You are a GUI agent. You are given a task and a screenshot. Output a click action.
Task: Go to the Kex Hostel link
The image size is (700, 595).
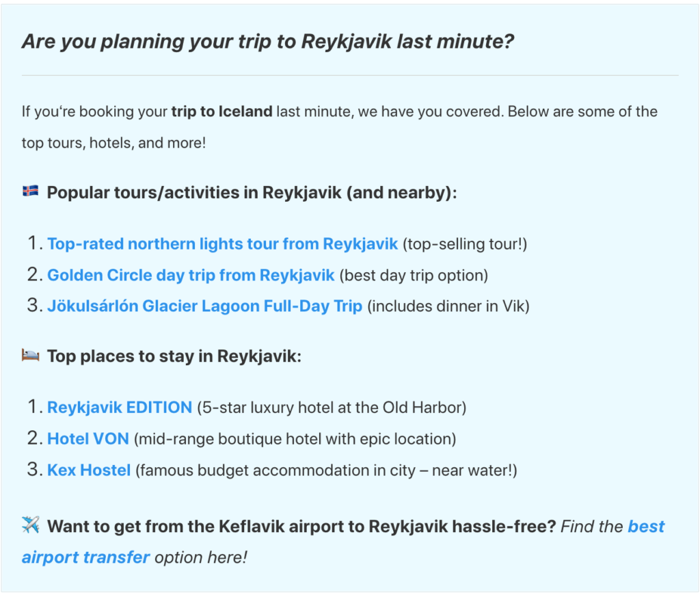pyautogui.click(x=89, y=470)
